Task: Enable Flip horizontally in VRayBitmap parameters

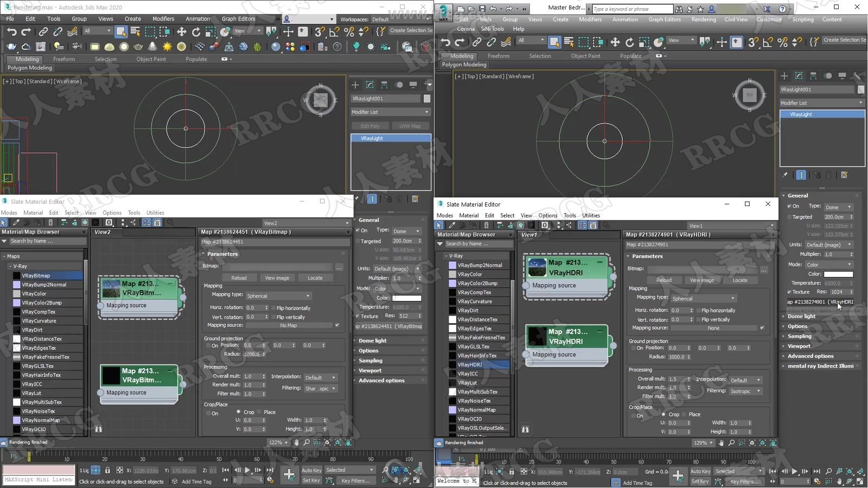Action: (x=273, y=308)
